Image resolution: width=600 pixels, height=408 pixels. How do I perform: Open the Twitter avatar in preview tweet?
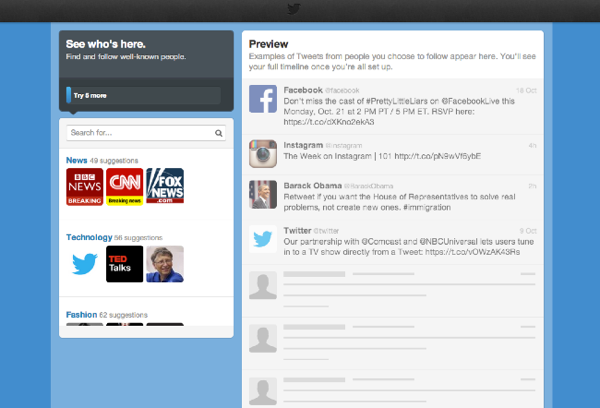tap(263, 239)
